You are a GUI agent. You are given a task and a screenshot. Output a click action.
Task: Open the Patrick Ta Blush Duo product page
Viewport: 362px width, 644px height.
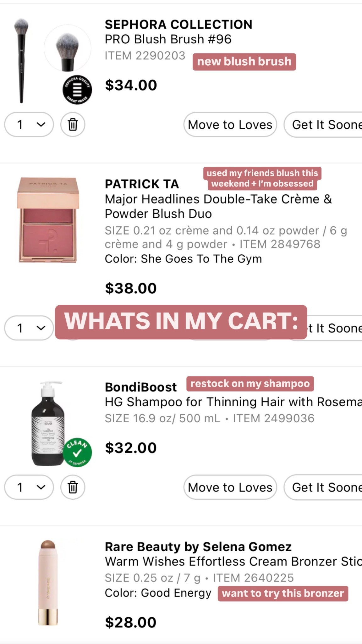tap(218, 206)
